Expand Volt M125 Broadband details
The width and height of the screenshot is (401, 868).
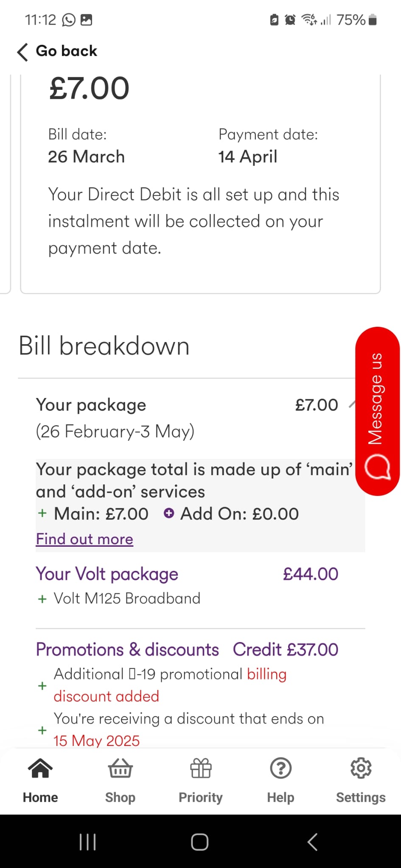pos(42,598)
